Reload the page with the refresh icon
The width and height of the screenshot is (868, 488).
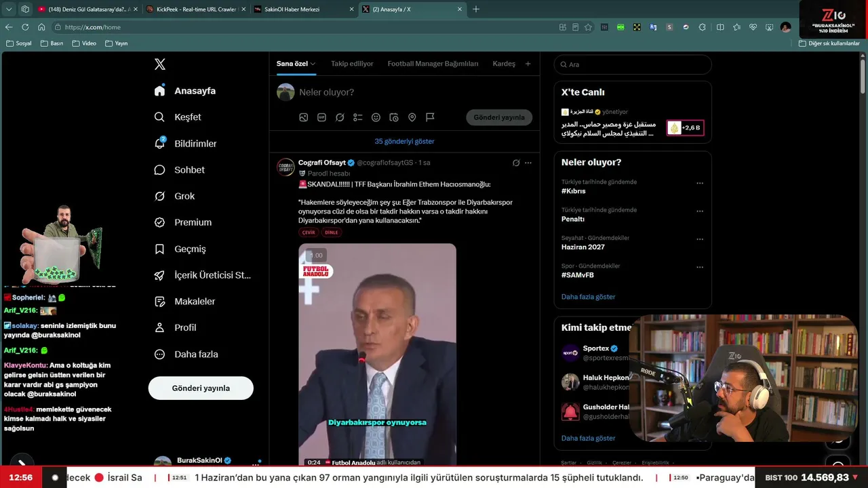pyautogui.click(x=25, y=27)
